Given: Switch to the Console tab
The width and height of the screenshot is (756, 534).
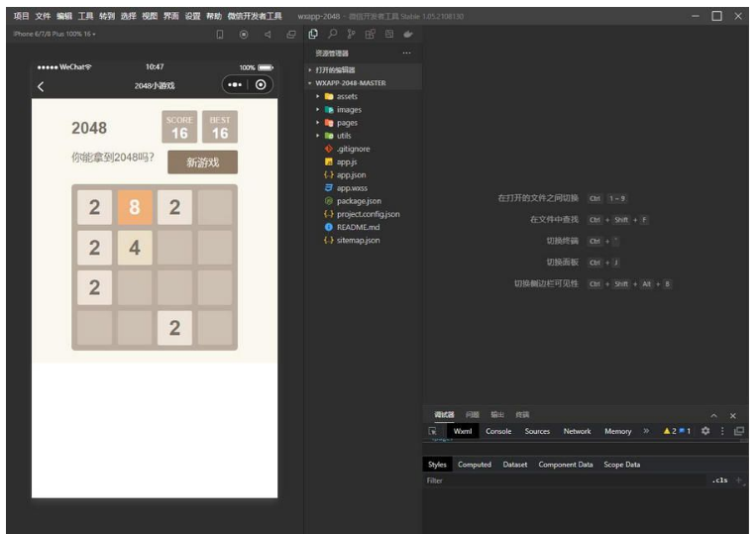Looking at the screenshot, I should 498,431.
